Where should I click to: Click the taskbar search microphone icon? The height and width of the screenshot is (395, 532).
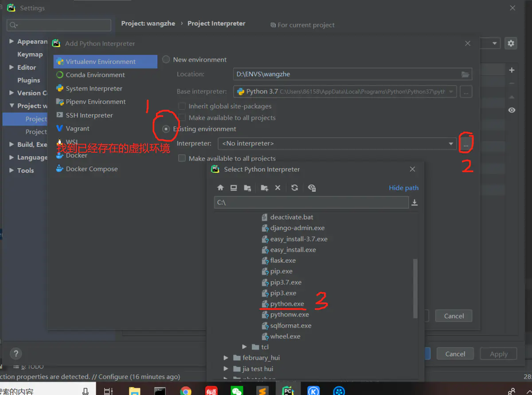click(86, 391)
